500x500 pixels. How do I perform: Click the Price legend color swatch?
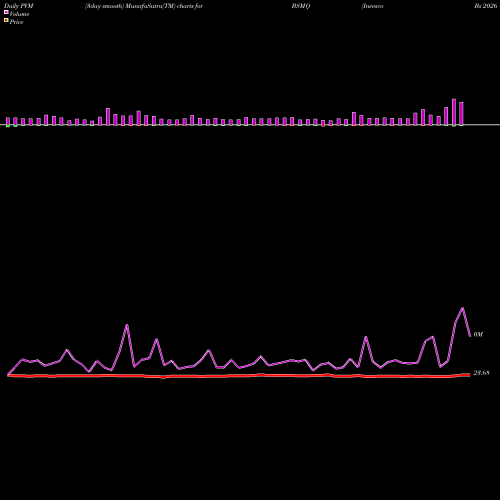point(6,21)
